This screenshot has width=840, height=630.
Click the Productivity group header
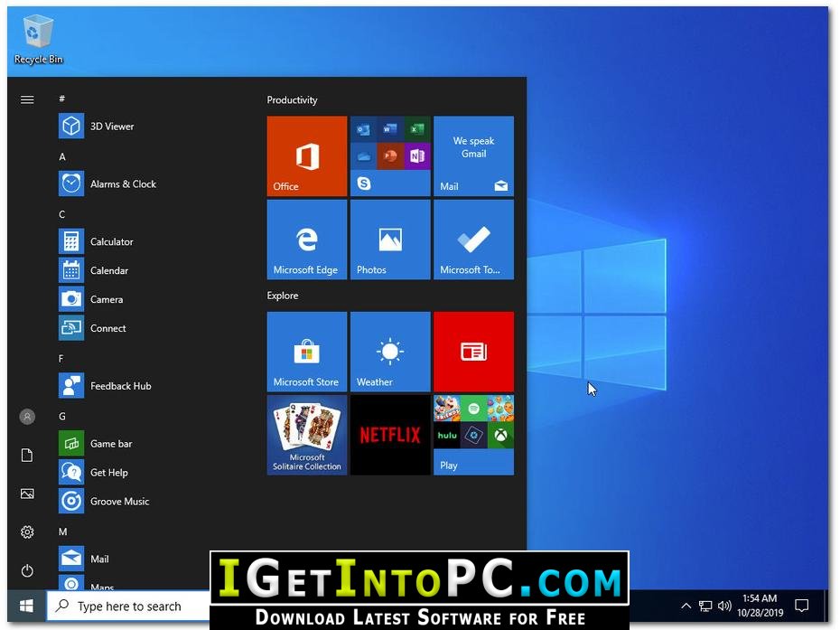(x=292, y=99)
